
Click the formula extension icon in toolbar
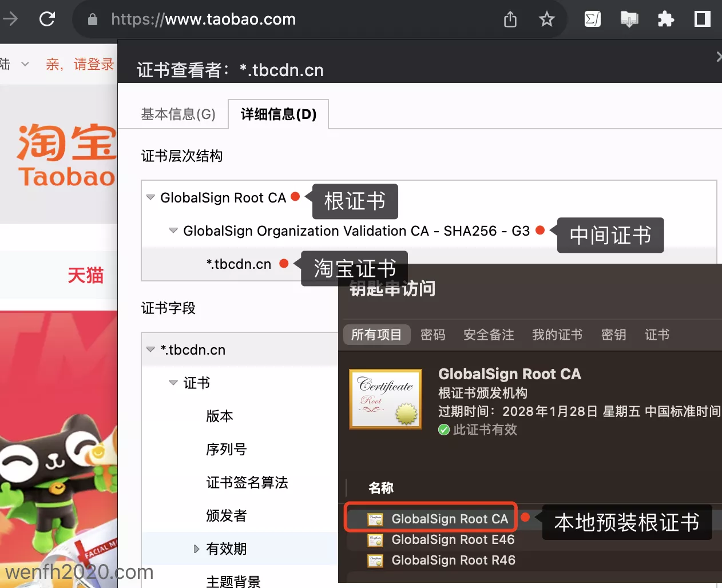[x=592, y=19]
